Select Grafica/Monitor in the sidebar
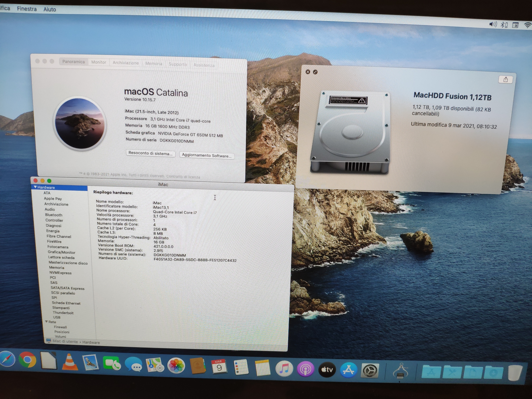The image size is (532, 399). 62,252
